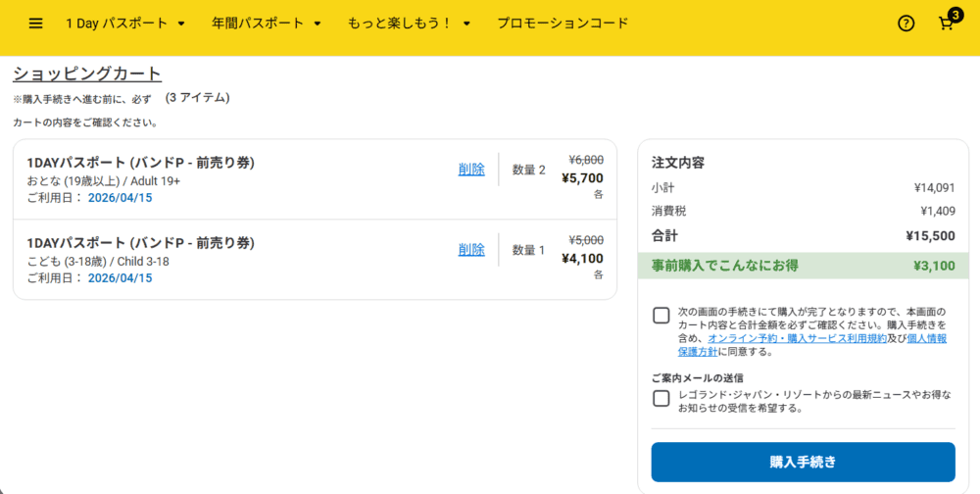Click the savings amount ¥3,100
Viewport: 980px width, 494px height.
click(x=934, y=266)
